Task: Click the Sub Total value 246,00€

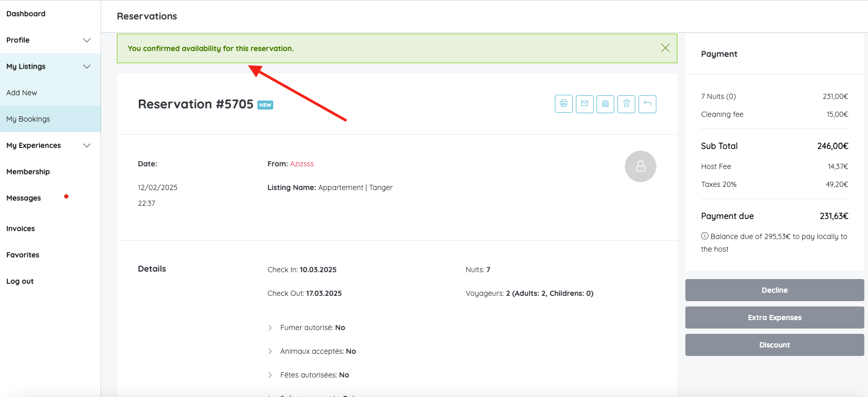Action: point(833,146)
